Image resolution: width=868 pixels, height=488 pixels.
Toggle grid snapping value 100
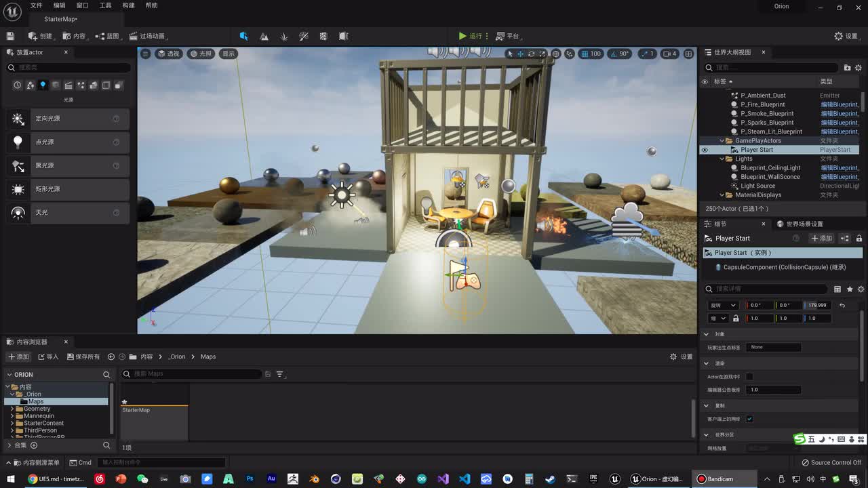coord(591,54)
